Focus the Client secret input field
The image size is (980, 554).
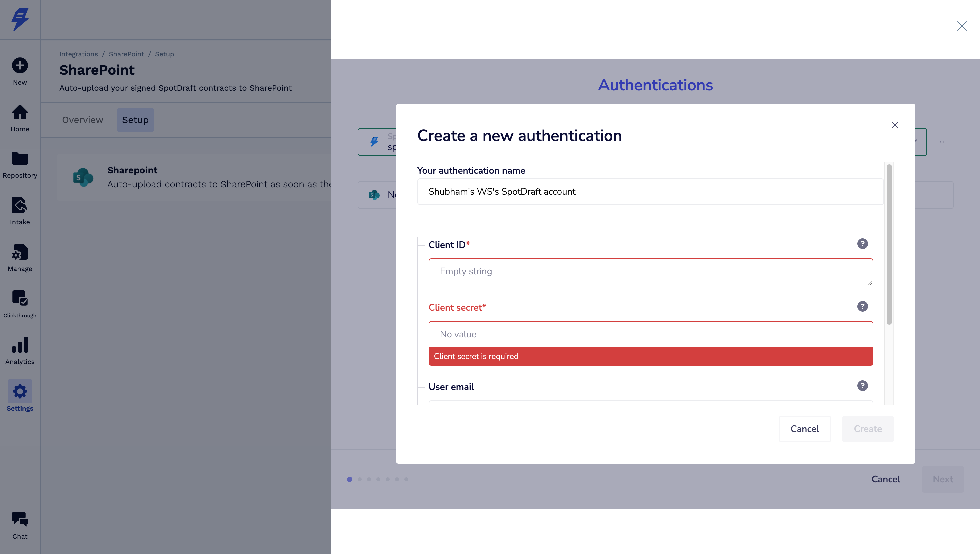(x=650, y=334)
